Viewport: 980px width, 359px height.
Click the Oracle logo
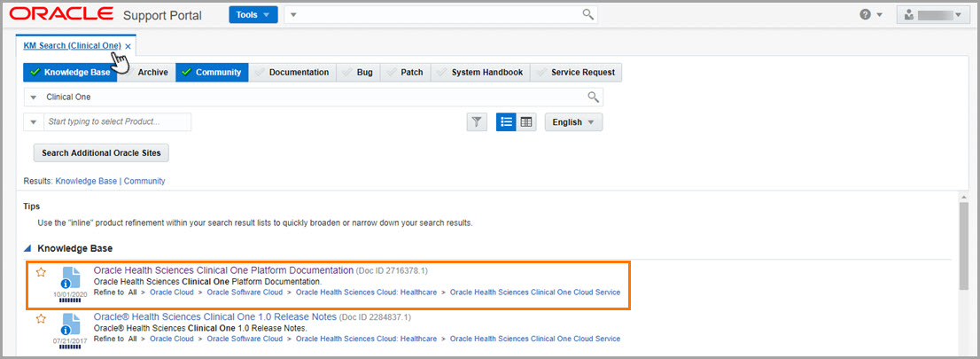tap(61, 14)
